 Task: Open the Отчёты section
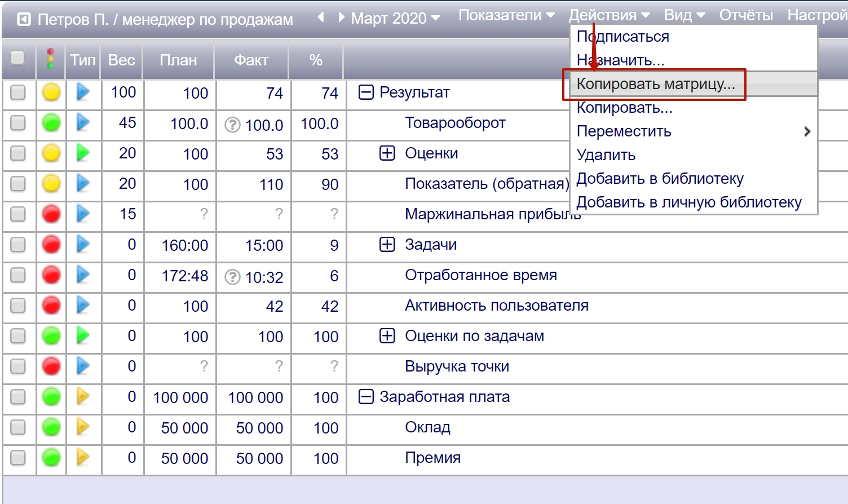click(x=745, y=15)
